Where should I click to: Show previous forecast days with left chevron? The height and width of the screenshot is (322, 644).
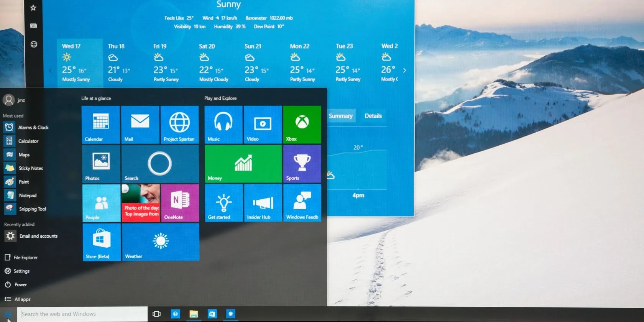pos(50,71)
